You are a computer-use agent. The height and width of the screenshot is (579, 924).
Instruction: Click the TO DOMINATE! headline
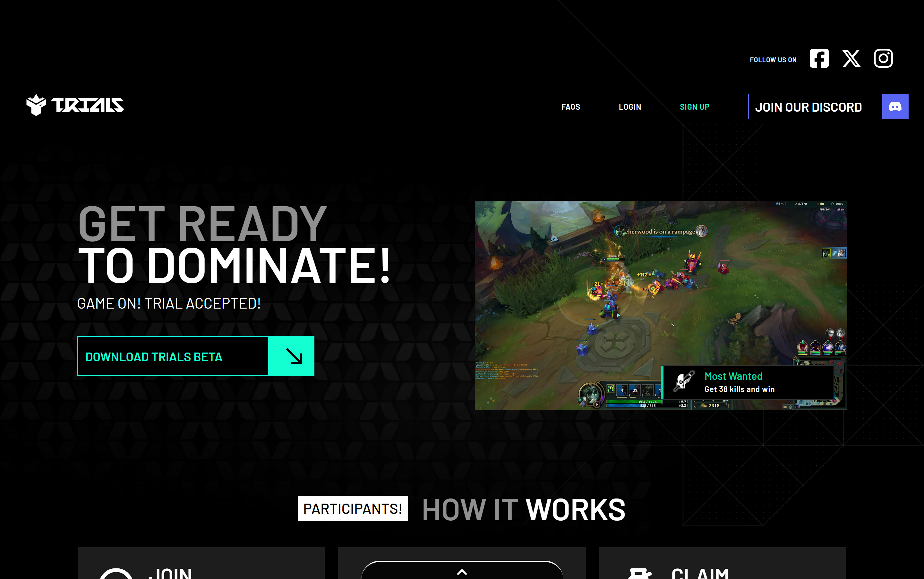[234, 265]
